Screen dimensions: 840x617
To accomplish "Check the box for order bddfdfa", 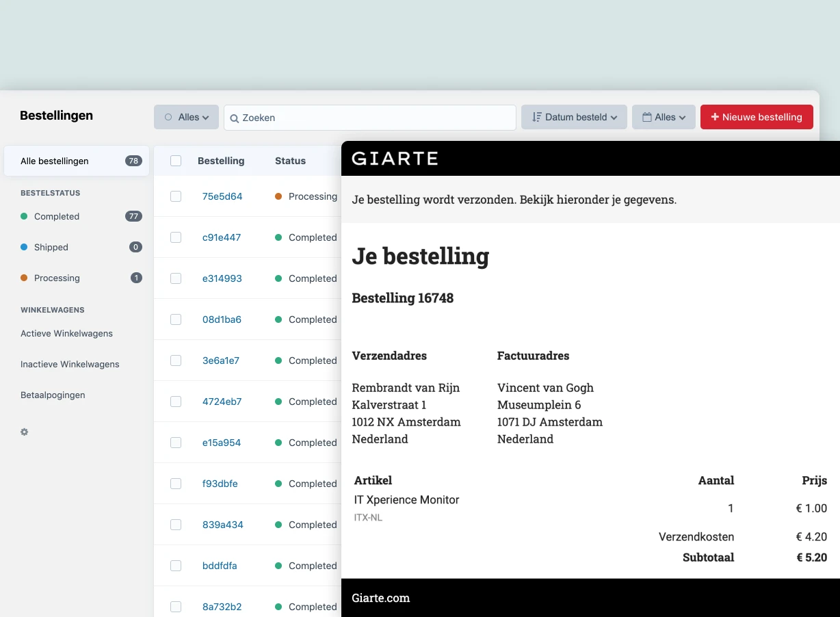I will 176,566.
